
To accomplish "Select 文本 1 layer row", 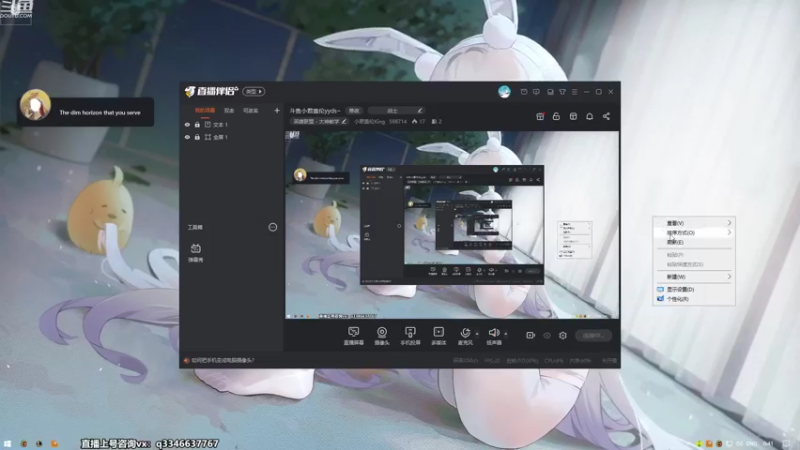I will (232, 124).
